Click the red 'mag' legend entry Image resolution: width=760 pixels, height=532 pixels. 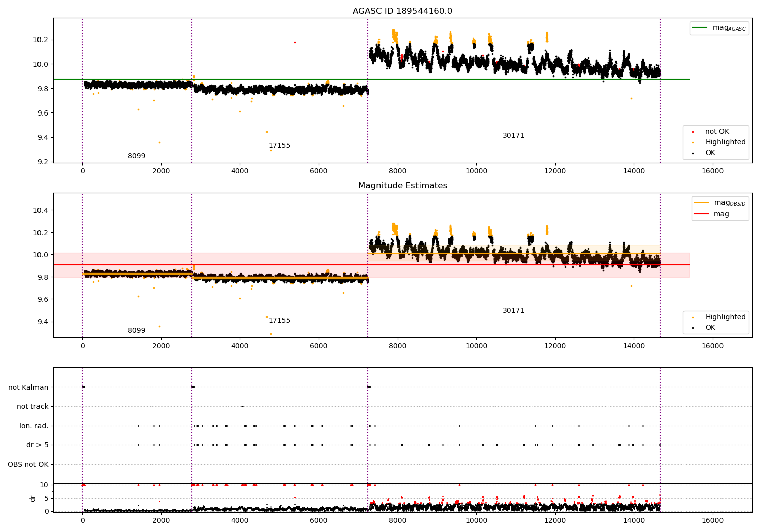point(711,214)
